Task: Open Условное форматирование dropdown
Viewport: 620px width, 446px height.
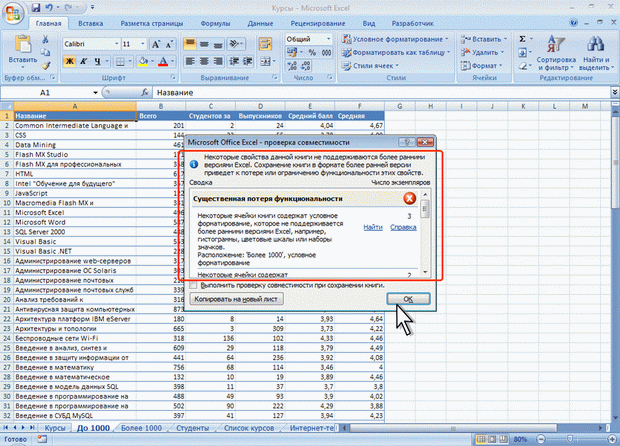Action: (x=395, y=39)
